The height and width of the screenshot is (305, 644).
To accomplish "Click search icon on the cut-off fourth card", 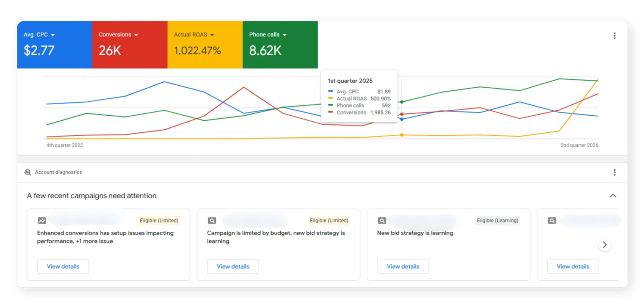I will pyautogui.click(x=552, y=221).
